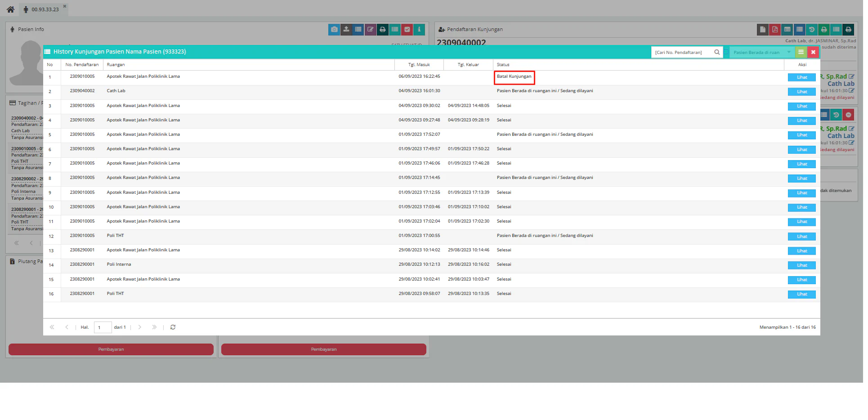Close the History Kunjungan Pasien dialog
The image size is (868, 420).
tap(813, 52)
